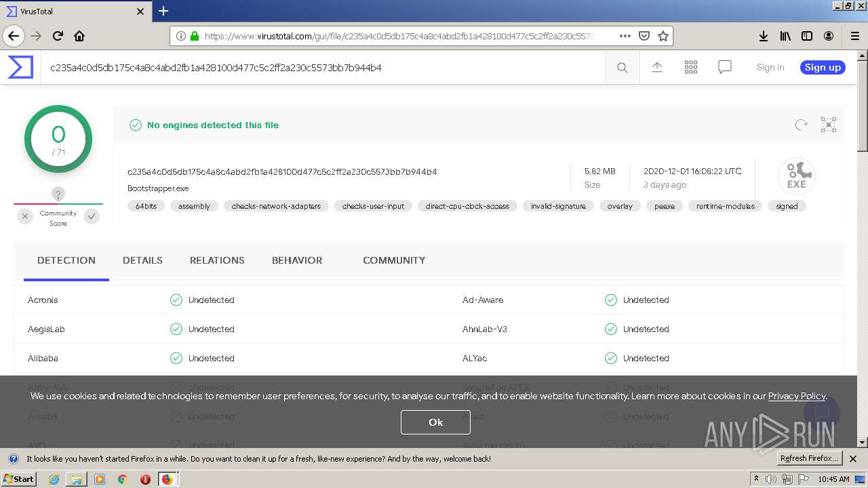Click the invalid-signature tag
Viewport: 868px width, 488px height.
click(x=558, y=206)
